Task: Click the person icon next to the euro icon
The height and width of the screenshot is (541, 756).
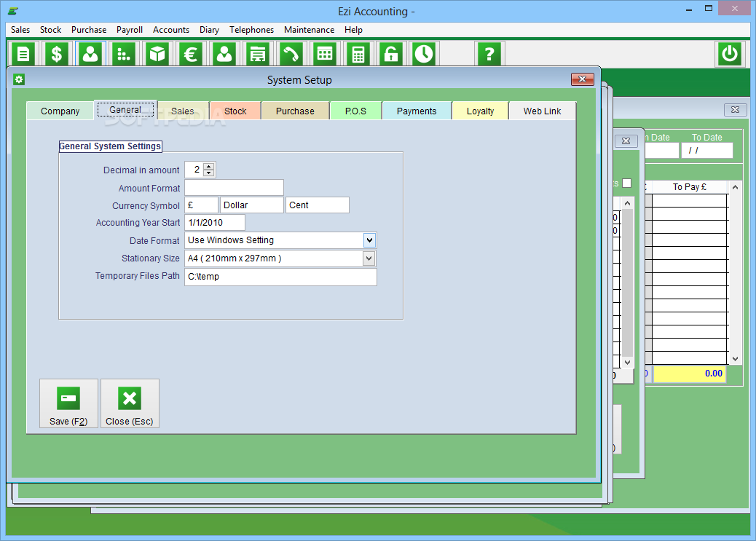Action: pos(224,54)
